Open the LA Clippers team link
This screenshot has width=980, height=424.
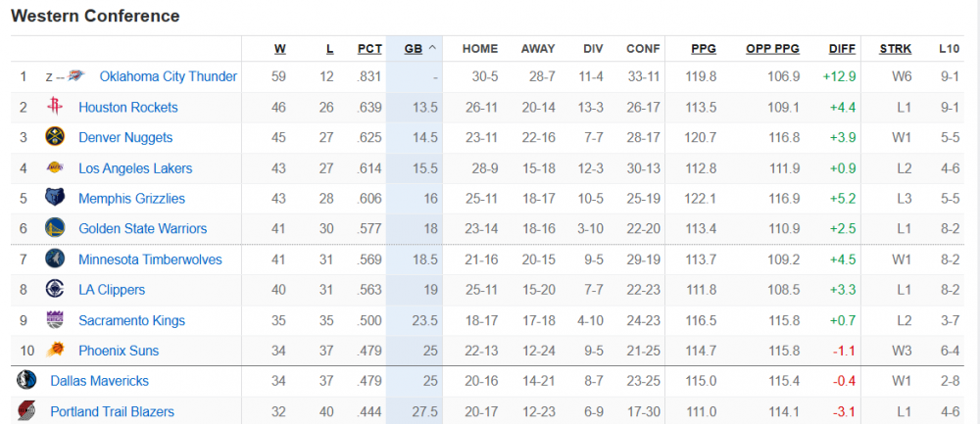pos(112,290)
